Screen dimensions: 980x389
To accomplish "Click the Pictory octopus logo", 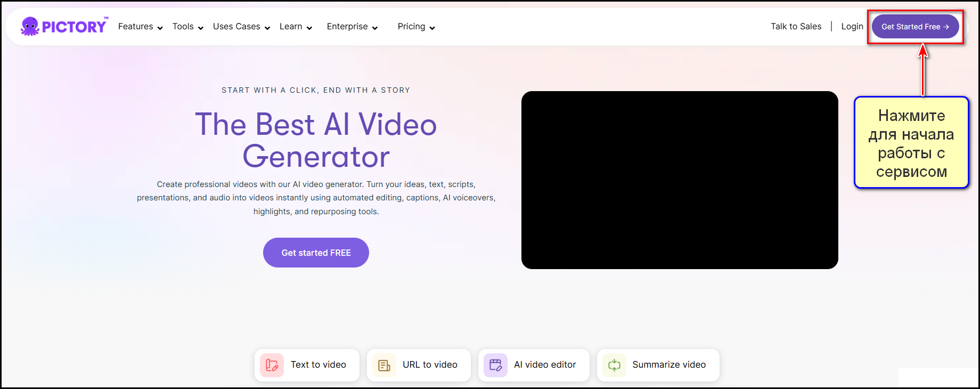I will 30,26.
